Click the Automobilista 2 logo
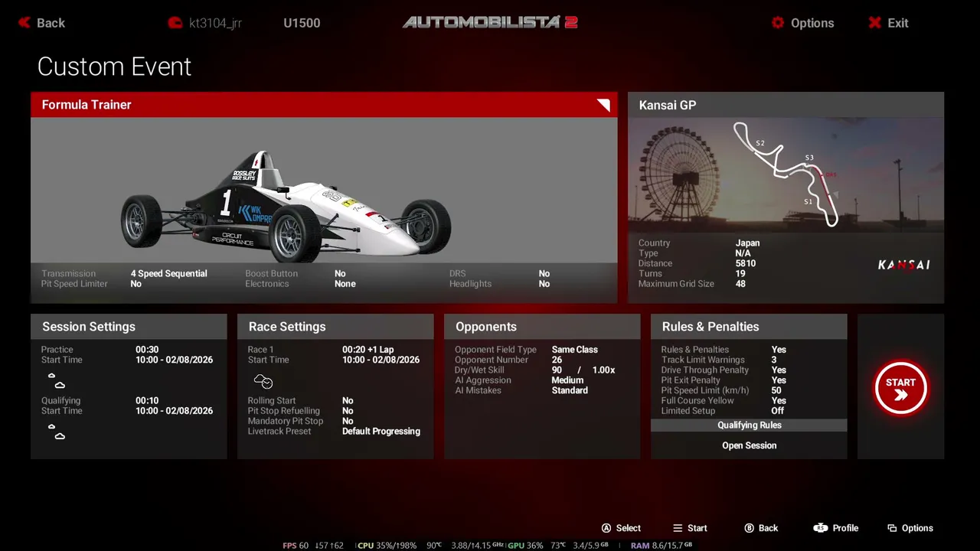Screen dimensions: 980x551 [x=490, y=22]
